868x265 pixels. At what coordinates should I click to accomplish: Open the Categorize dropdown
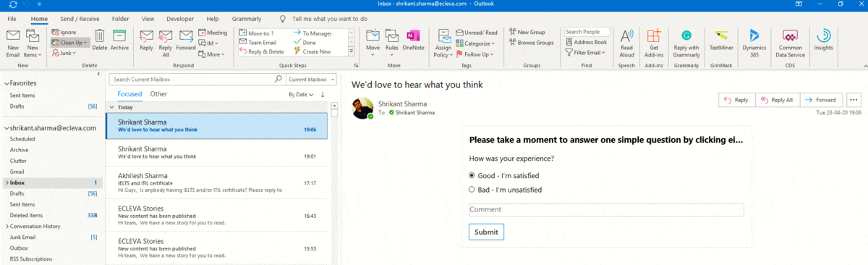tap(475, 43)
